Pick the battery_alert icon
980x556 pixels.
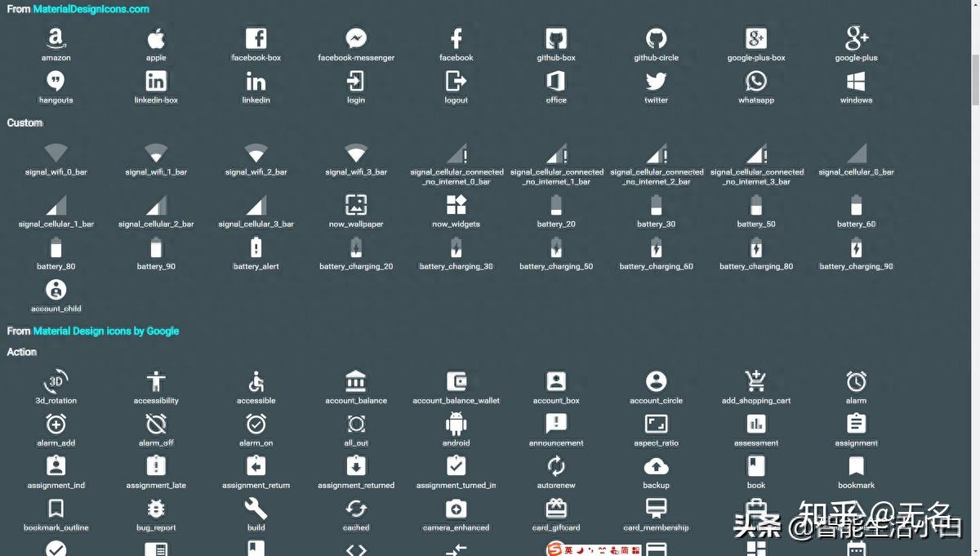click(x=256, y=247)
